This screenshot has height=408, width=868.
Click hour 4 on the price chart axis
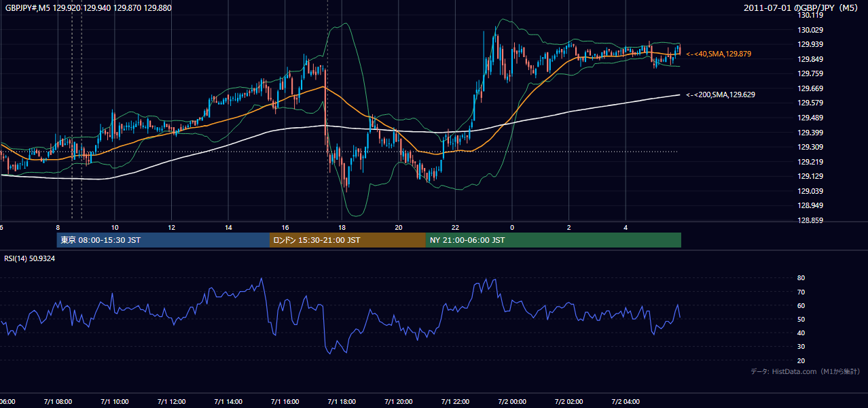tap(625, 228)
